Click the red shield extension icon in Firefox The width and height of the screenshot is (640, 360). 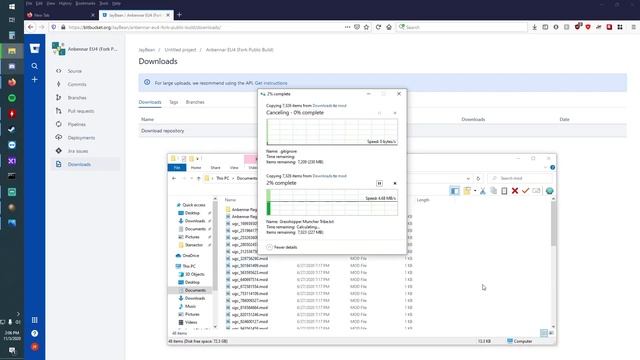click(x=588, y=27)
